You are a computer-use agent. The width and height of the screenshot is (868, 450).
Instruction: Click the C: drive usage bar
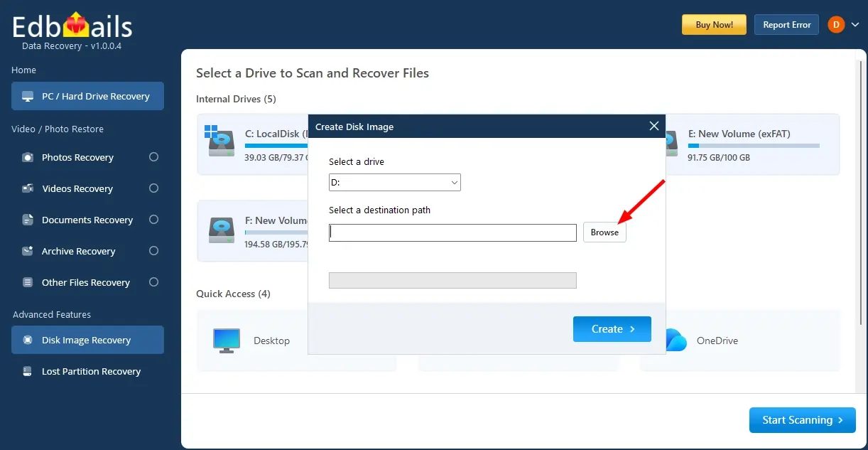[276, 146]
